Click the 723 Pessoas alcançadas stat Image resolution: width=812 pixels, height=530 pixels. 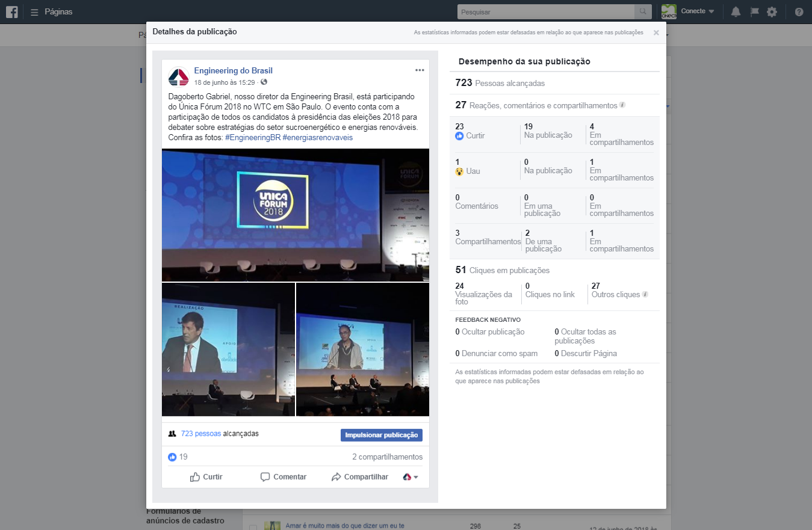point(500,83)
